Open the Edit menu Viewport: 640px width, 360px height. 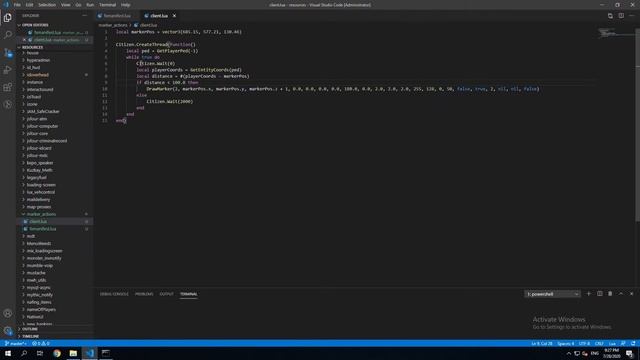click(29, 5)
